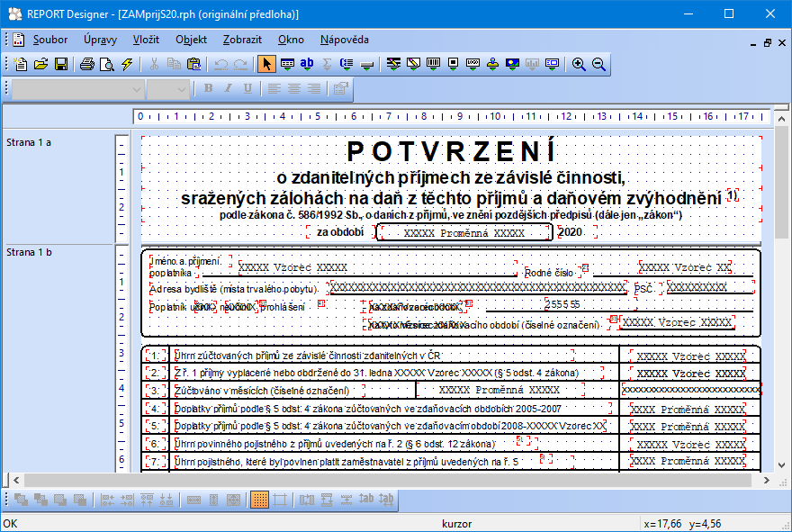Click the zoom in magnifier
Image resolution: width=792 pixels, height=532 pixels.
tap(579, 64)
